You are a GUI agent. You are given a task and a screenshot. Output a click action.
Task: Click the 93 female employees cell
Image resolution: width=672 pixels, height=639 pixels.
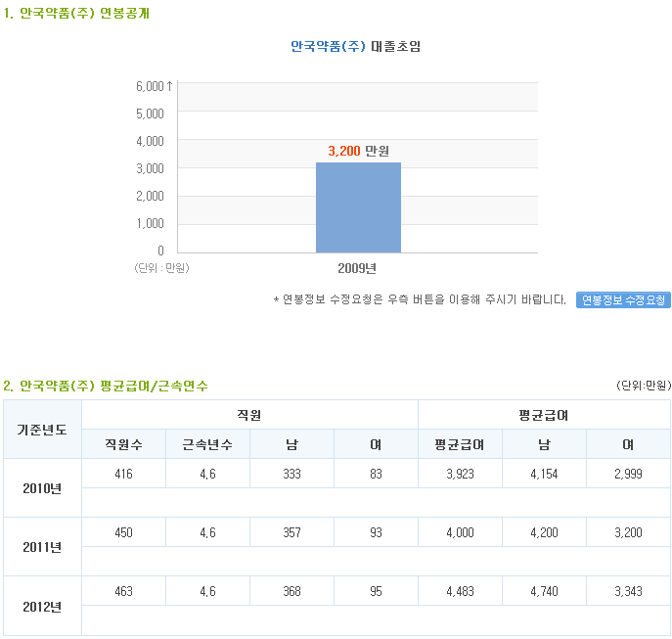(376, 532)
